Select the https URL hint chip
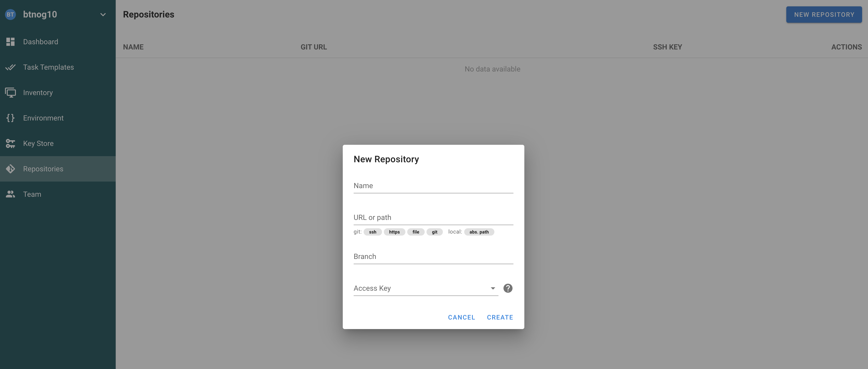 click(x=394, y=232)
